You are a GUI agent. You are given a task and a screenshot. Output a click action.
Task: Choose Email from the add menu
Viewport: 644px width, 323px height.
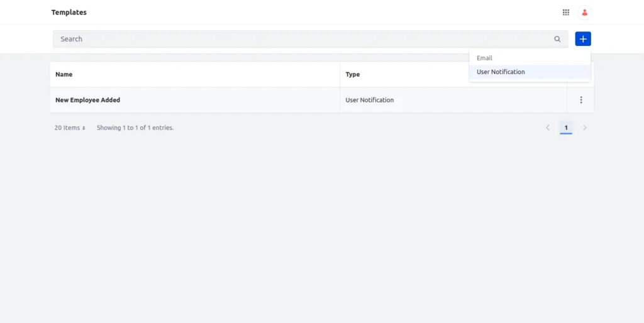tap(530, 58)
